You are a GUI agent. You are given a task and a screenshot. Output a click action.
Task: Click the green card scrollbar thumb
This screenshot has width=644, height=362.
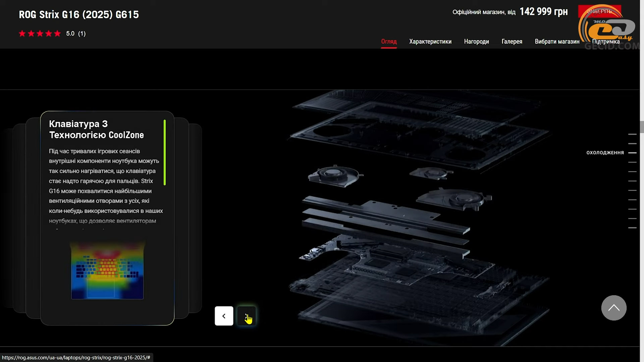point(165,153)
